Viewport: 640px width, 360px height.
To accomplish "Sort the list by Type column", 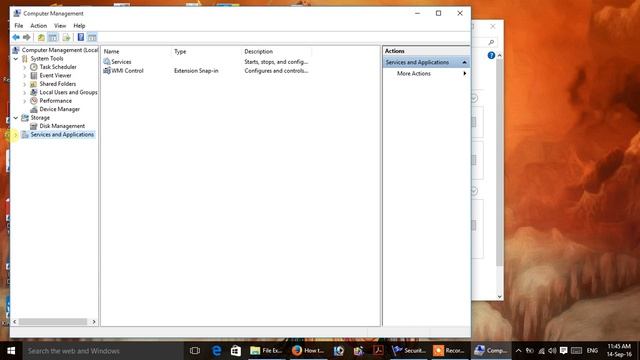I will click(x=206, y=51).
